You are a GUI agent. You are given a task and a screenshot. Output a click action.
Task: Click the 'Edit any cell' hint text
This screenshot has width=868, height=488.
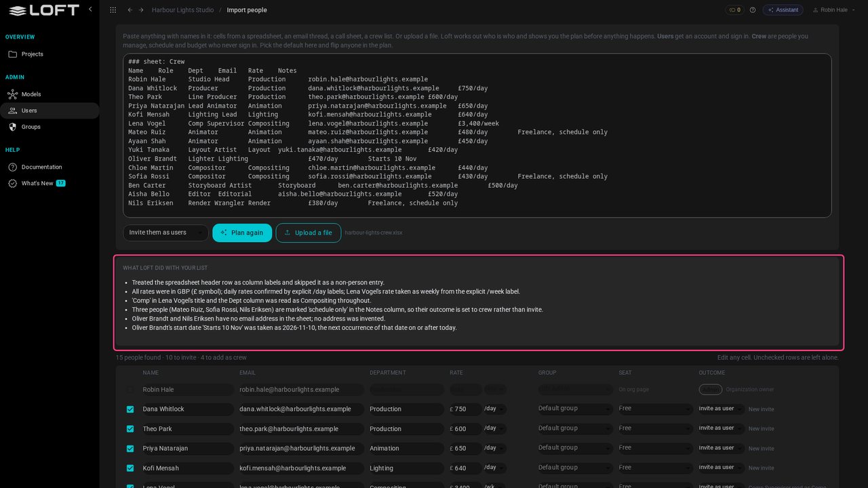pyautogui.click(x=778, y=357)
